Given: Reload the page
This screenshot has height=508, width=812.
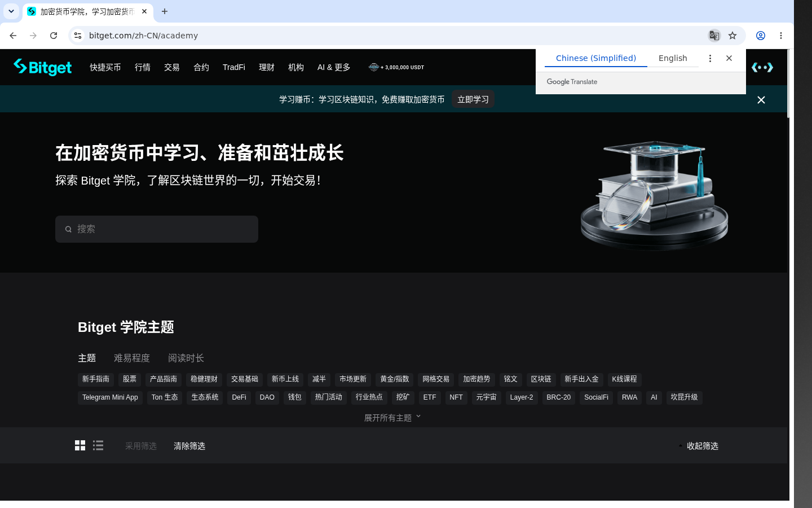Looking at the screenshot, I should (54, 36).
